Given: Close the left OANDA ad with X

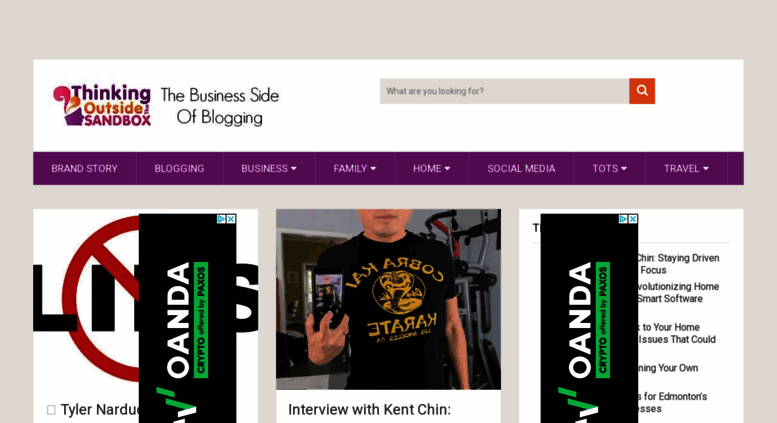Looking at the screenshot, I should [x=231, y=219].
